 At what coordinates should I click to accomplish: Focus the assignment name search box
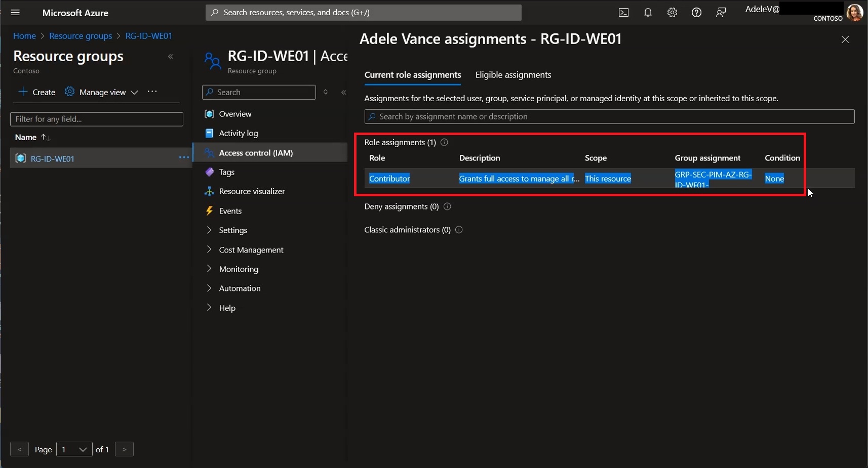click(x=609, y=116)
